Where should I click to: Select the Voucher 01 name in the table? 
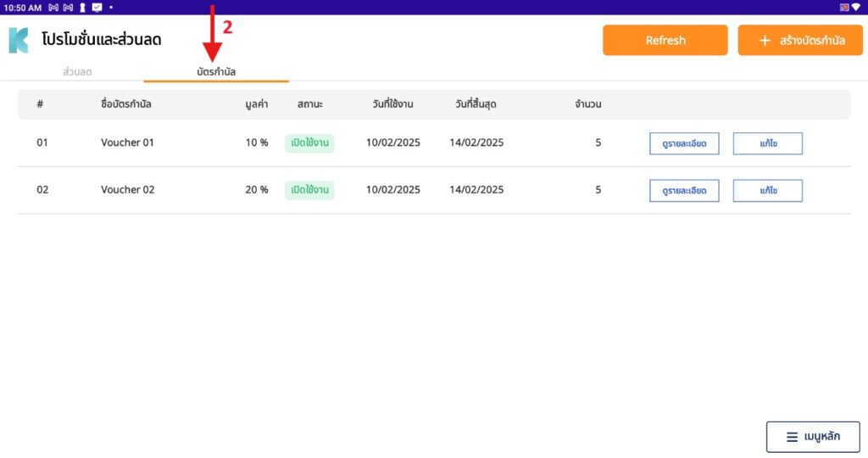(127, 142)
